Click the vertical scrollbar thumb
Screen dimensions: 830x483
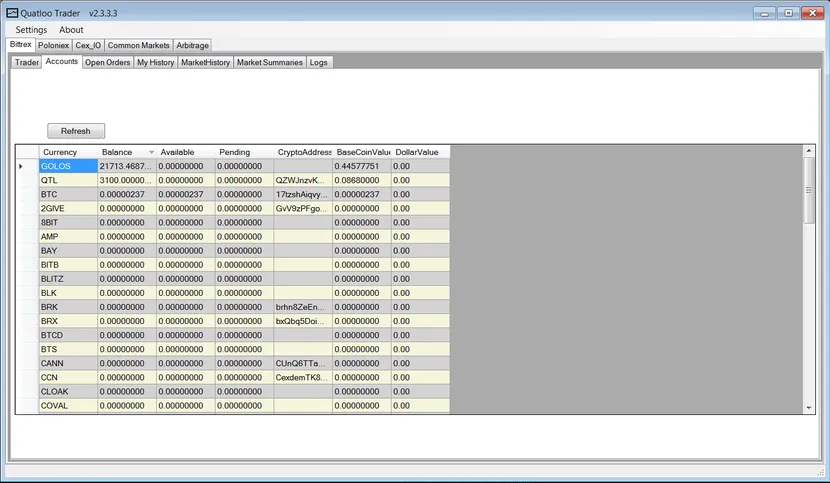809,190
